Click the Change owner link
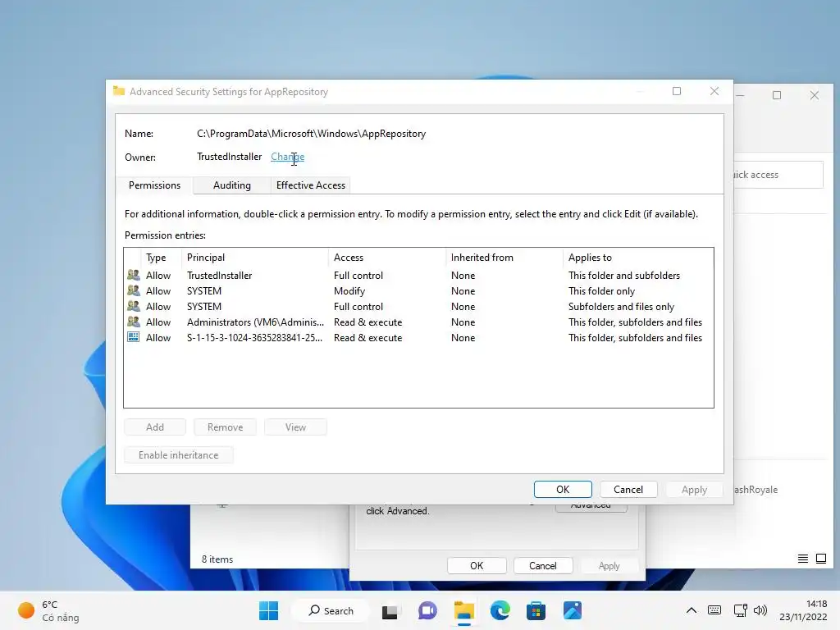This screenshot has width=840, height=630. [287, 157]
